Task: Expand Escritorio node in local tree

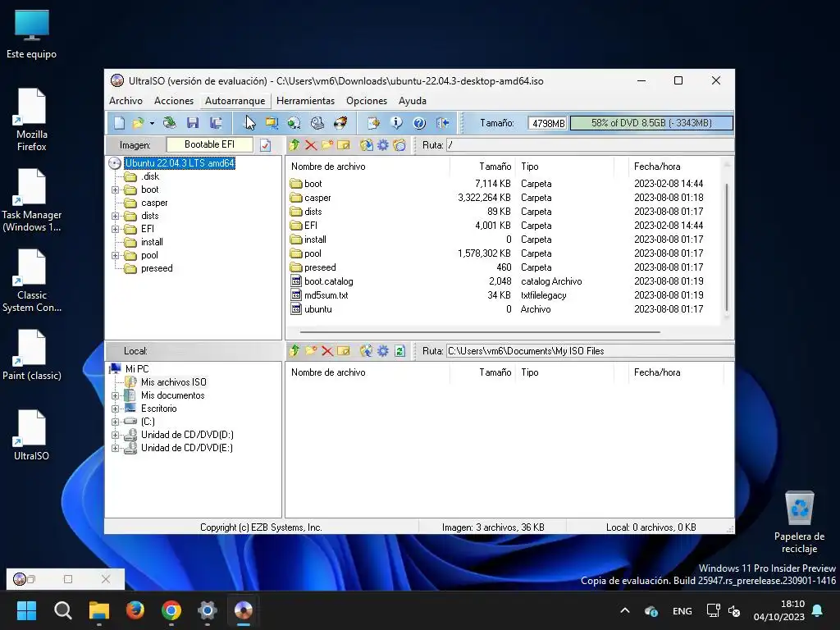Action: [115, 409]
